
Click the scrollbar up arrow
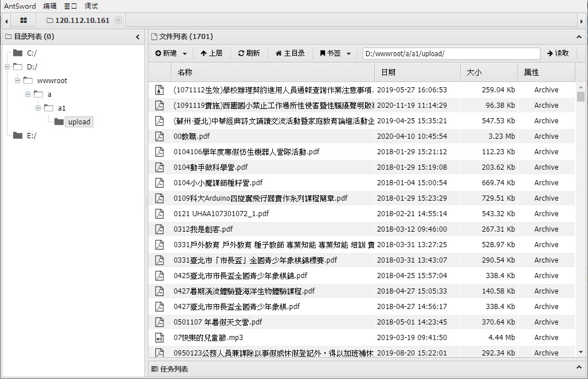point(581,87)
